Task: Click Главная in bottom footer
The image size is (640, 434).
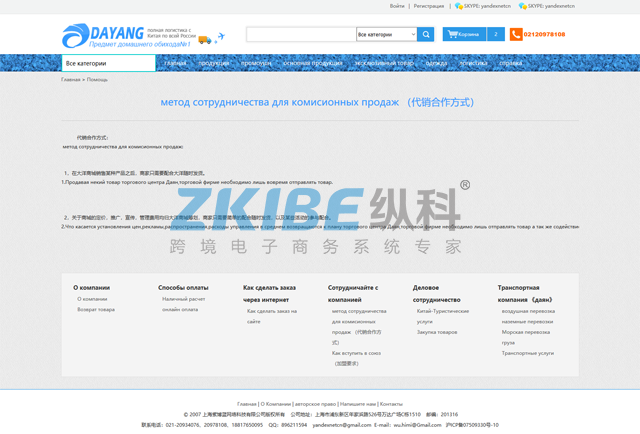Action: 247,404
